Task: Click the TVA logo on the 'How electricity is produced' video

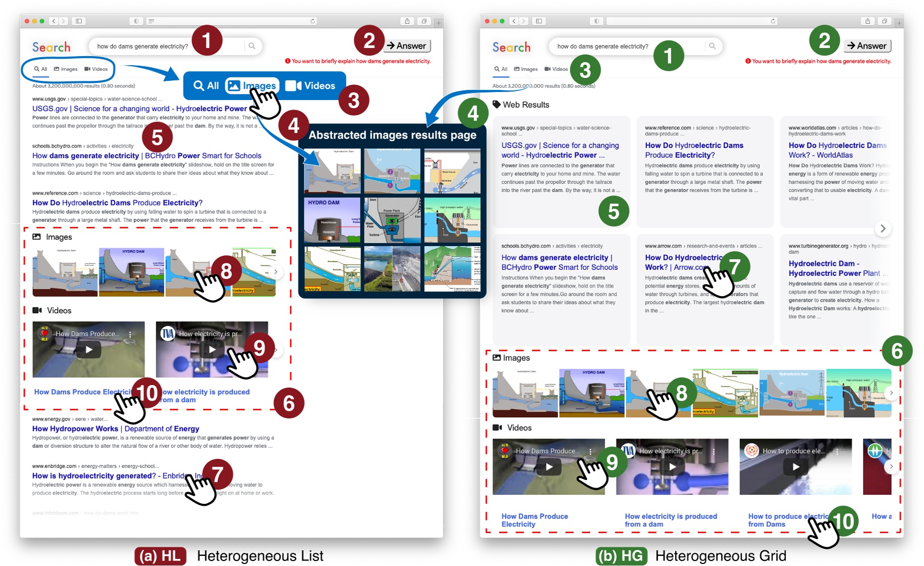Action: pos(167,334)
